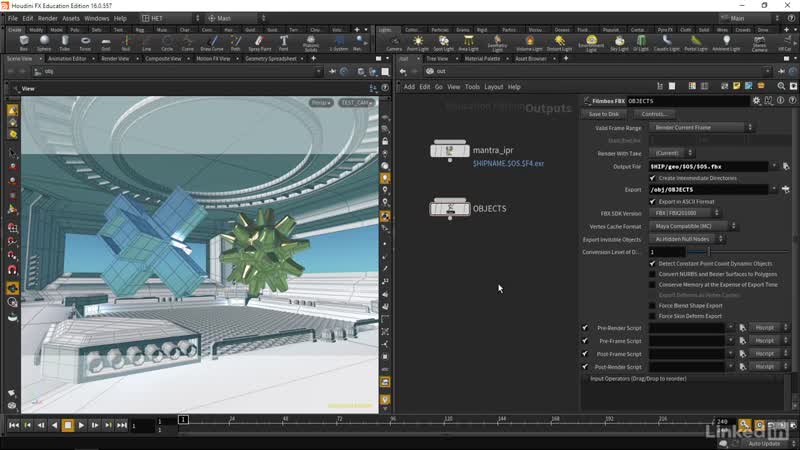The height and width of the screenshot is (450, 800).
Task: Enable Conserve Memory at the Expense of Export Time
Action: [x=652, y=285]
